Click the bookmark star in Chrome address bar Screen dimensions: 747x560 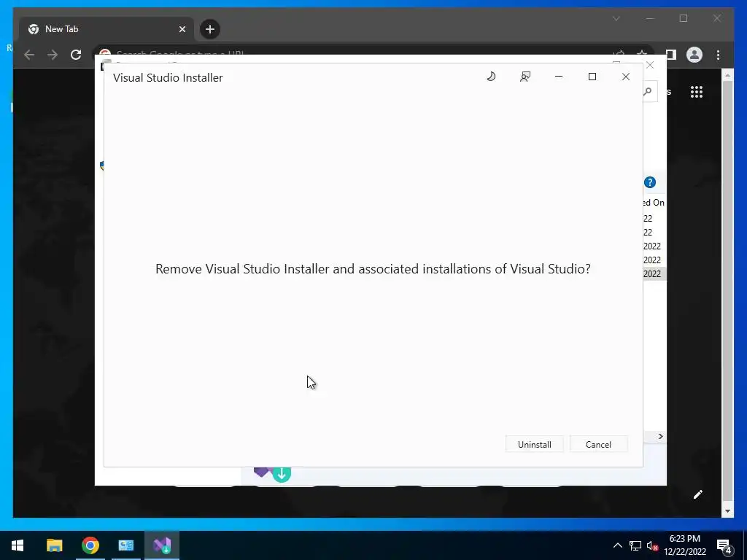coord(642,54)
